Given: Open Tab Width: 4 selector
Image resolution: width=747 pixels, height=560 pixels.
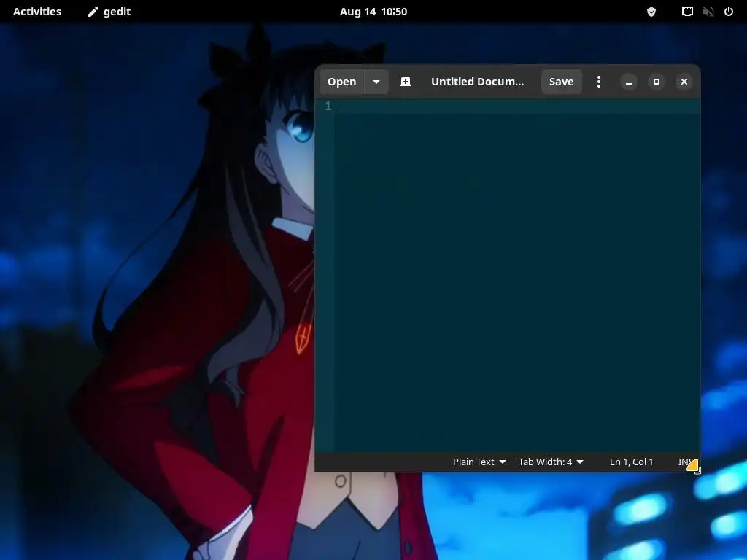Looking at the screenshot, I should (x=551, y=462).
